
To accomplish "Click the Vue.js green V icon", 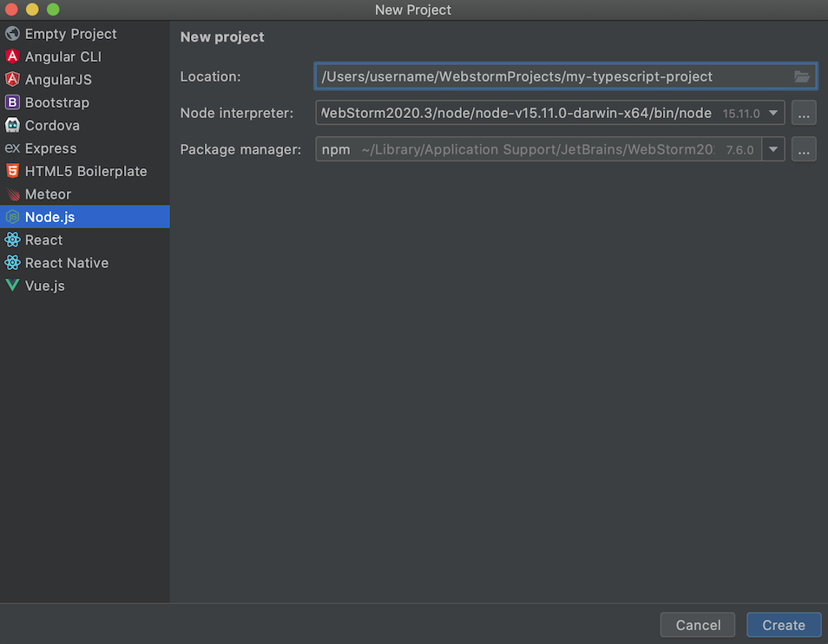I will (12, 286).
